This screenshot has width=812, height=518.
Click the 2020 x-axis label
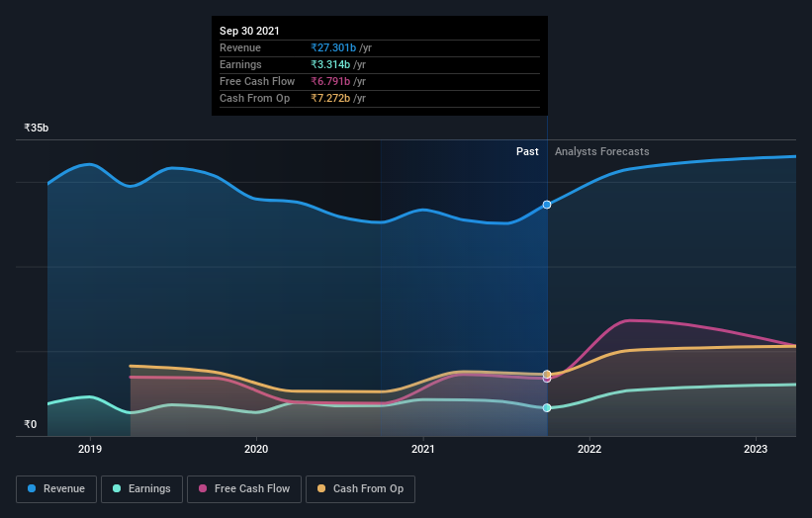[x=256, y=449]
